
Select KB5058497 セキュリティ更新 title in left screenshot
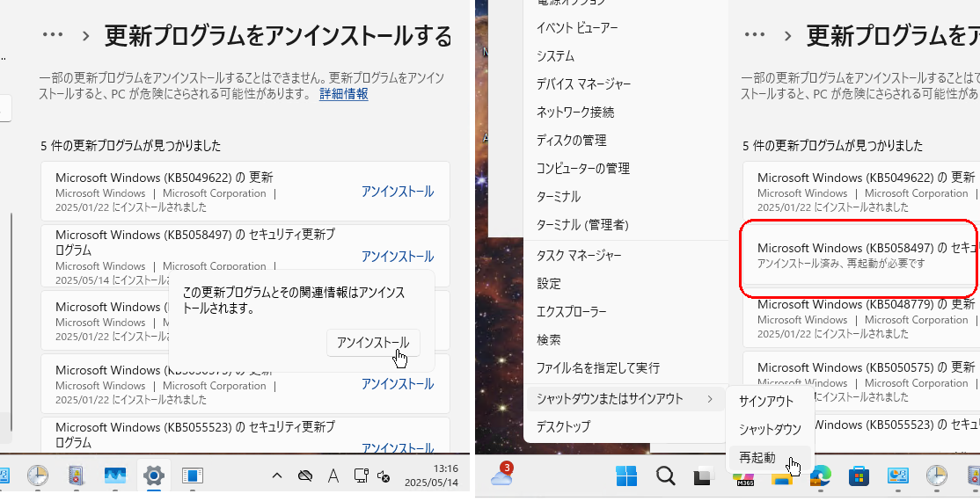click(195, 243)
